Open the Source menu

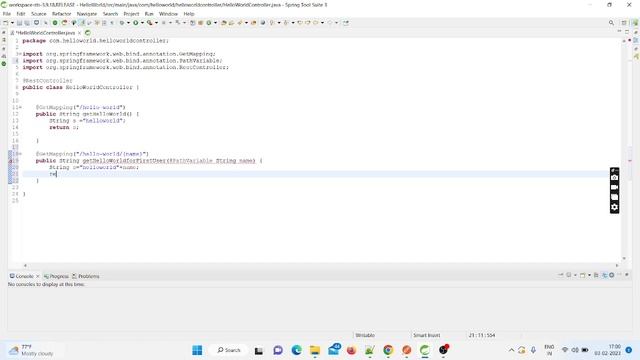click(x=39, y=14)
